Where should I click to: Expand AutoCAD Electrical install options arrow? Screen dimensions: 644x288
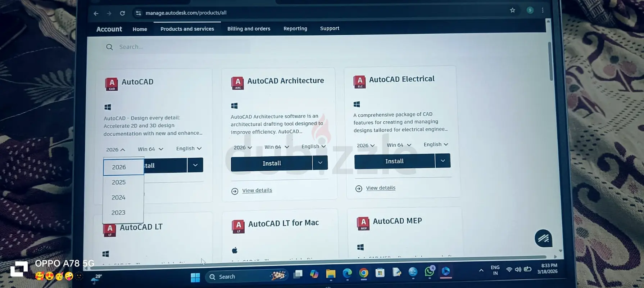pos(443,161)
